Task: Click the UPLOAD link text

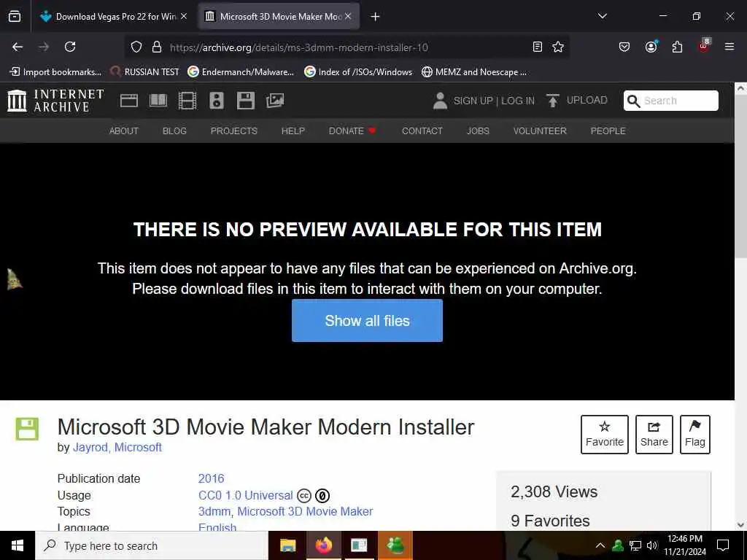Action: click(x=587, y=101)
